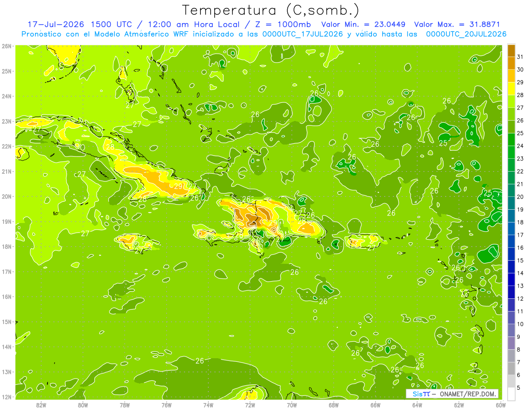Click the "Valor Max. = 31.8871" value
The image size is (532, 411).
coord(457,24)
